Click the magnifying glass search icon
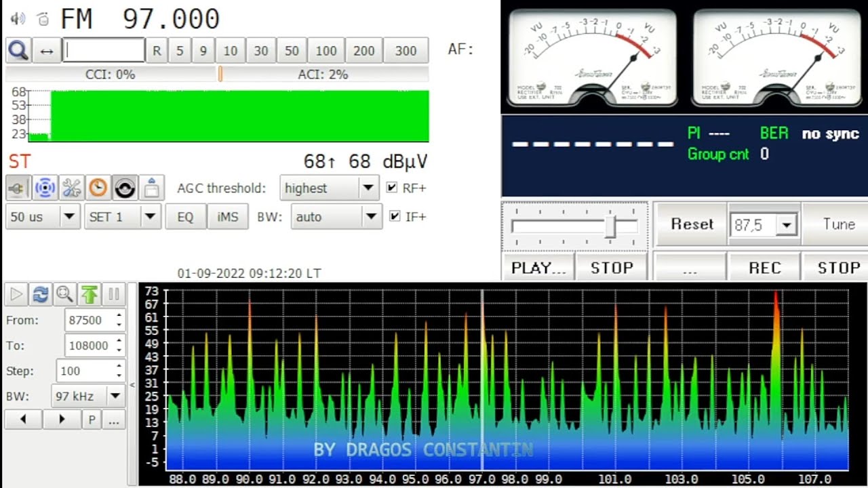Viewport: 868px width, 488px height. tap(18, 51)
